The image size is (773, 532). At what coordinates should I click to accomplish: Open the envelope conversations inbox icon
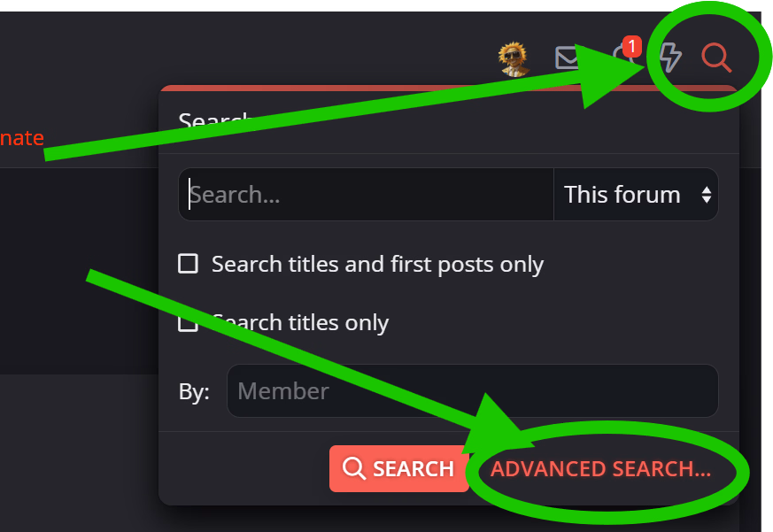[567, 58]
